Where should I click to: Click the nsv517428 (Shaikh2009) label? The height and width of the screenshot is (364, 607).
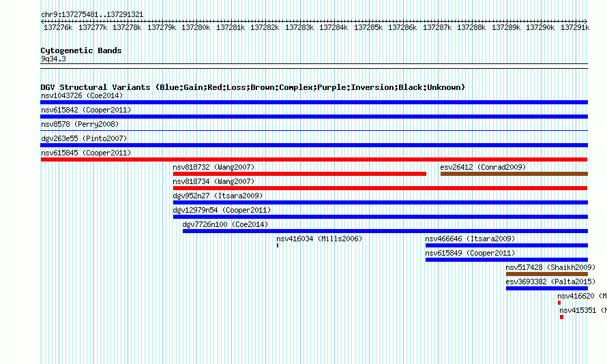[x=550, y=267]
